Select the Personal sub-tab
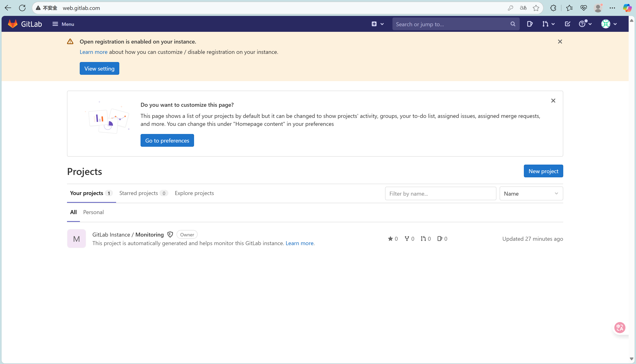Image resolution: width=636 pixels, height=364 pixels. [x=93, y=212]
